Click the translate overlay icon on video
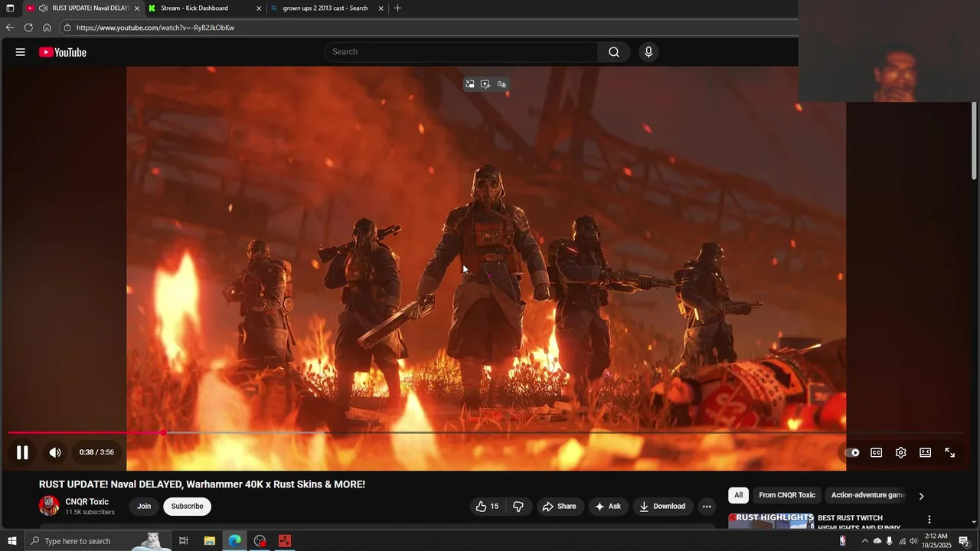The height and width of the screenshot is (551, 980). click(501, 84)
